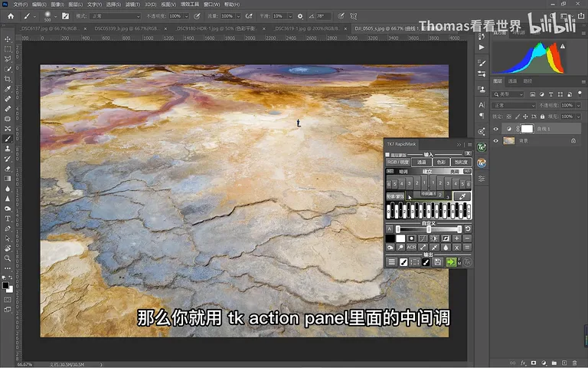This screenshot has height=368, width=588.
Task: Select the Move tool in the toolbar
Action: (8, 39)
